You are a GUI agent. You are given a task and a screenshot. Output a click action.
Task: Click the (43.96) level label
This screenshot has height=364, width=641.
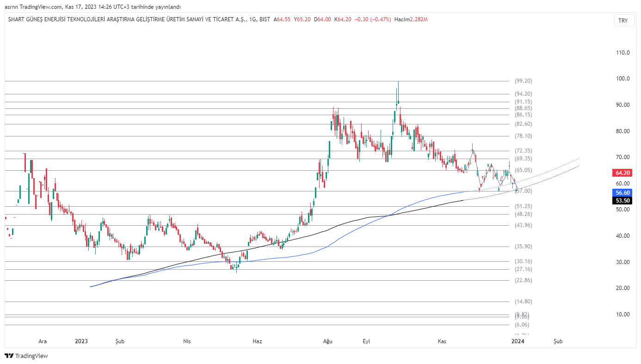tap(524, 225)
